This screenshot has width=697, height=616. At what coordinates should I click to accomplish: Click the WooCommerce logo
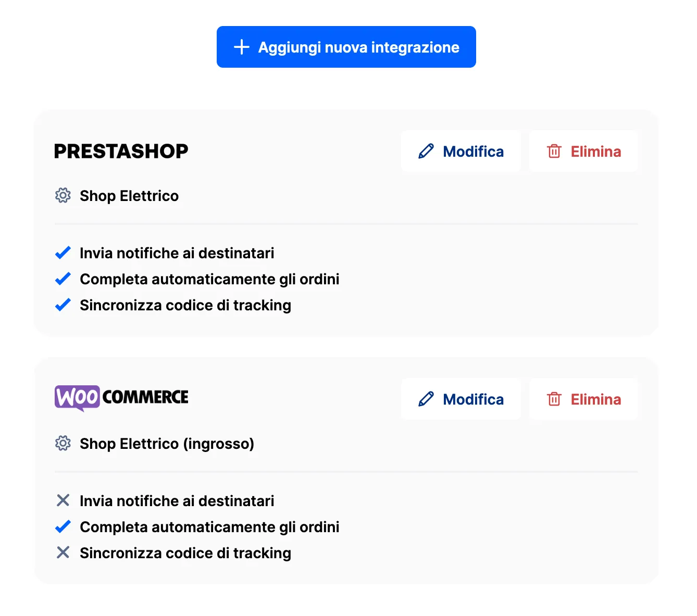point(121,398)
